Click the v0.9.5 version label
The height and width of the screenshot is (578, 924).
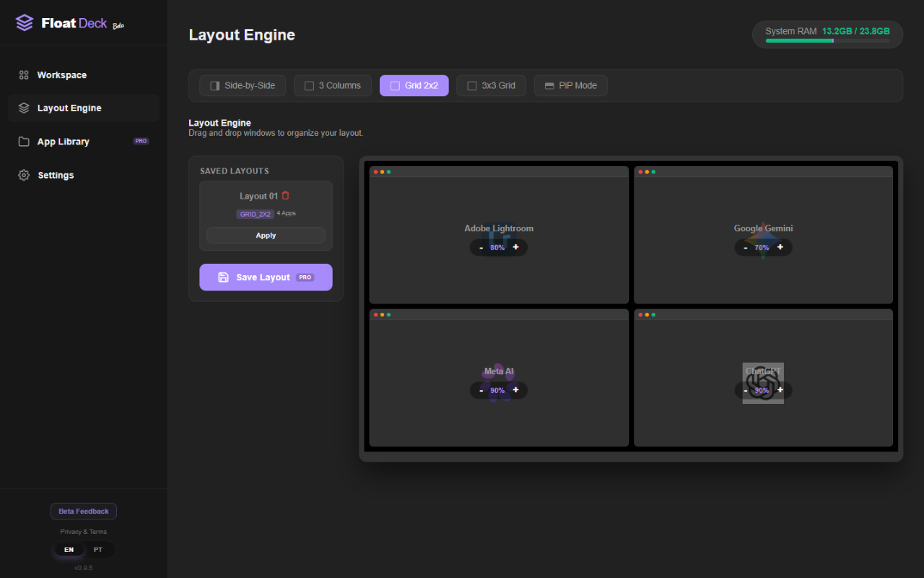[x=84, y=568]
